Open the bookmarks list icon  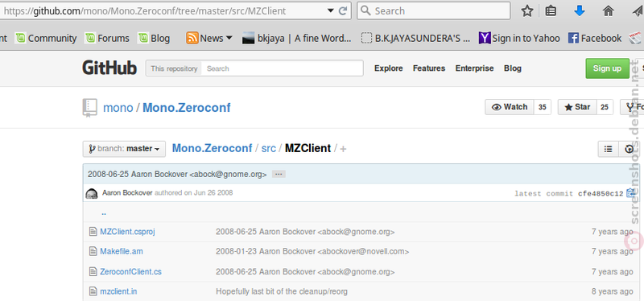pyautogui.click(x=551, y=11)
